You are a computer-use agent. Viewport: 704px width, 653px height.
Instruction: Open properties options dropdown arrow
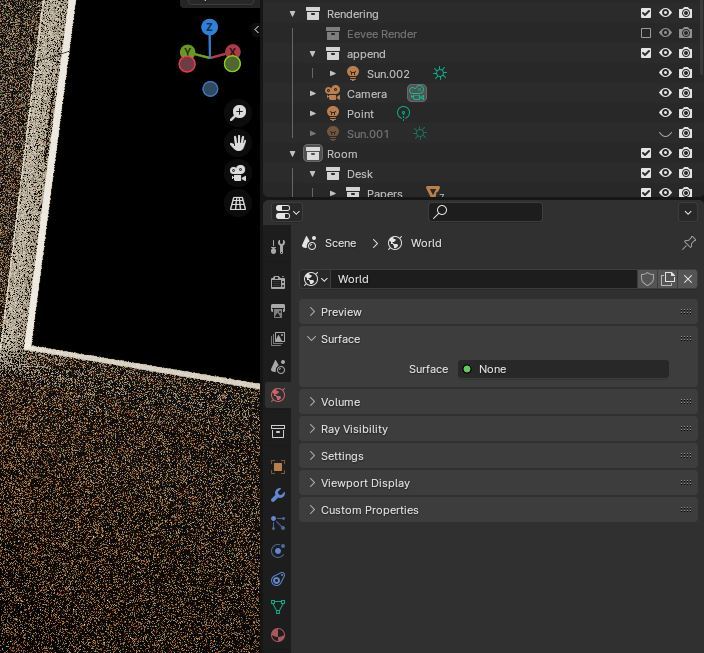pyautogui.click(x=688, y=212)
